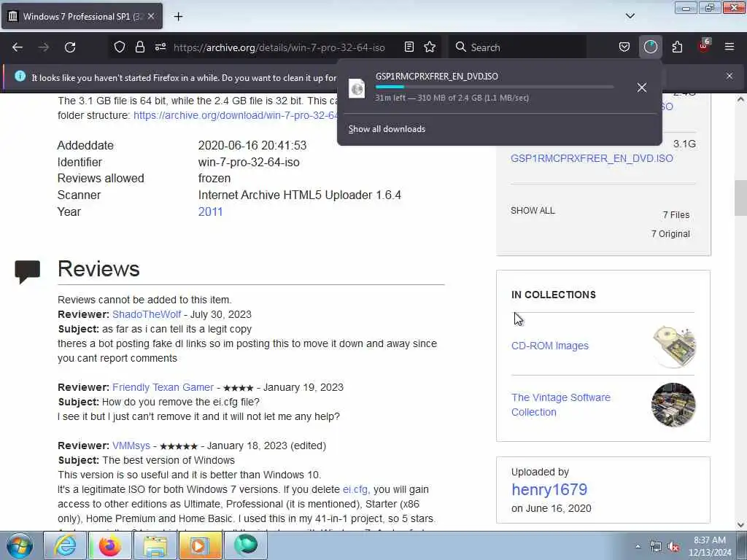Click the ei.cfg link in review

coord(356,489)
